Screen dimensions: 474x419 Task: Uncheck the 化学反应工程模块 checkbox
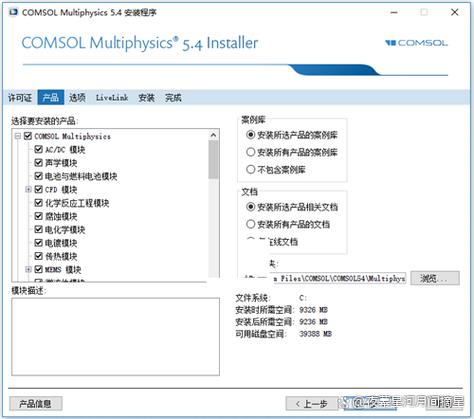coord(39,203)
